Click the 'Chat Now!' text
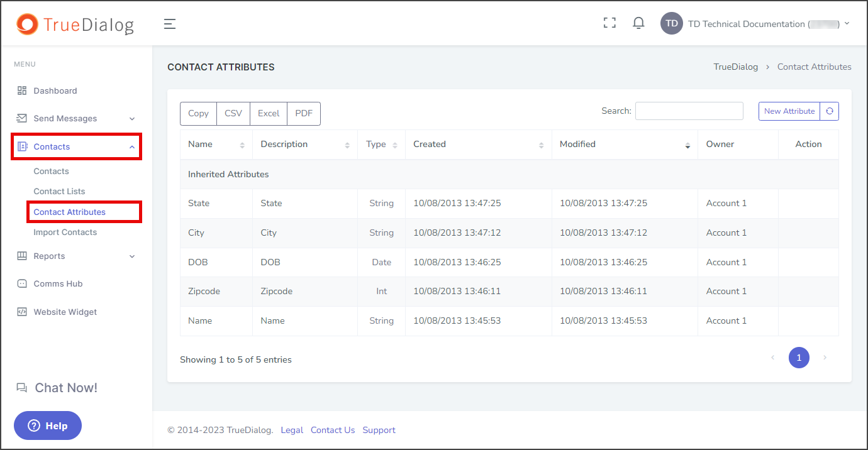The image size is (868, 450). point(66,388)
